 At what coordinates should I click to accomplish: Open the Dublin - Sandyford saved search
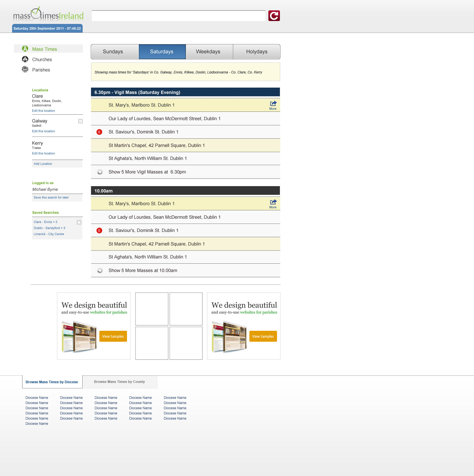[x=50, y=228]
